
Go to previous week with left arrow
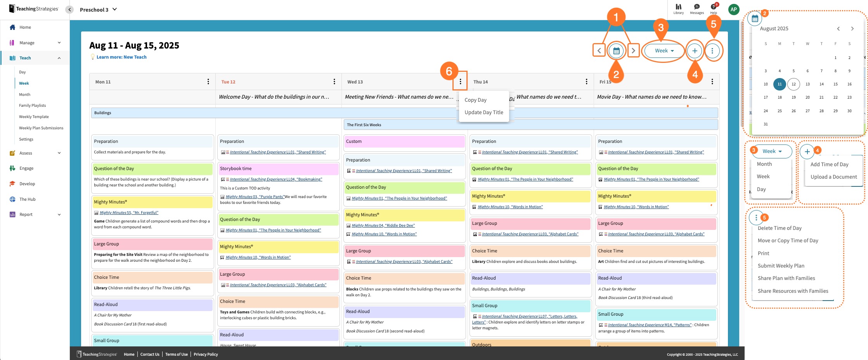tap(599, 51)
